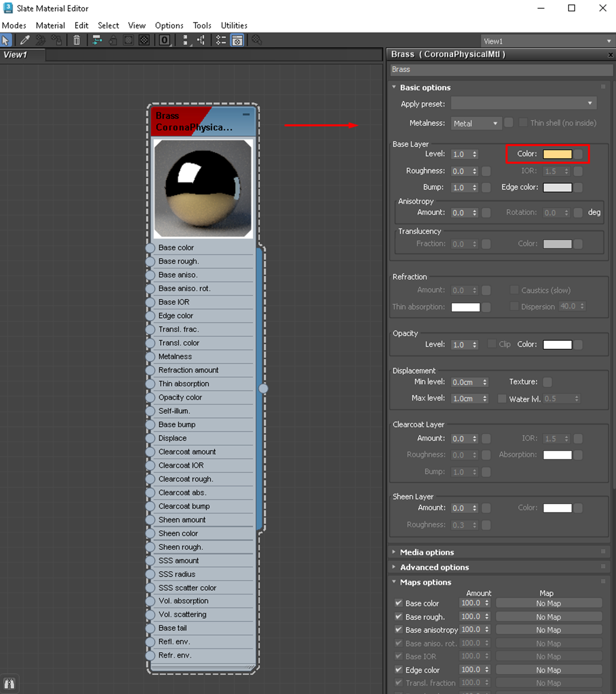Click Lay Out All vertical icon
This screenshot has width=616, height=694.
(x=186, y=40)
